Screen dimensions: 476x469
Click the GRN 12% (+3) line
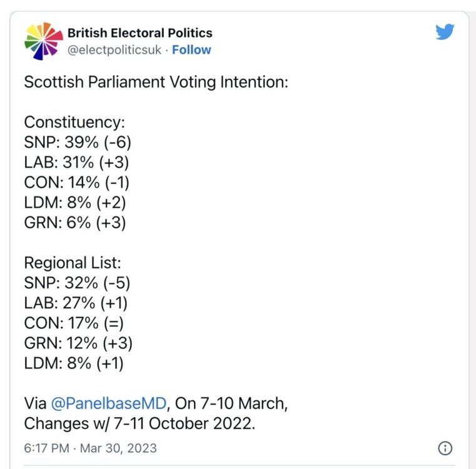point(78,343)
